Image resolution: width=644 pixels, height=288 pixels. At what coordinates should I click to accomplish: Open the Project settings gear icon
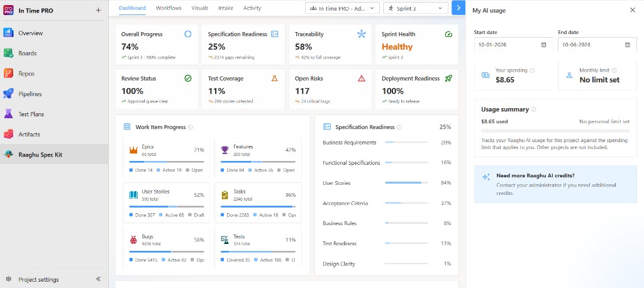[x=9, y=279]
